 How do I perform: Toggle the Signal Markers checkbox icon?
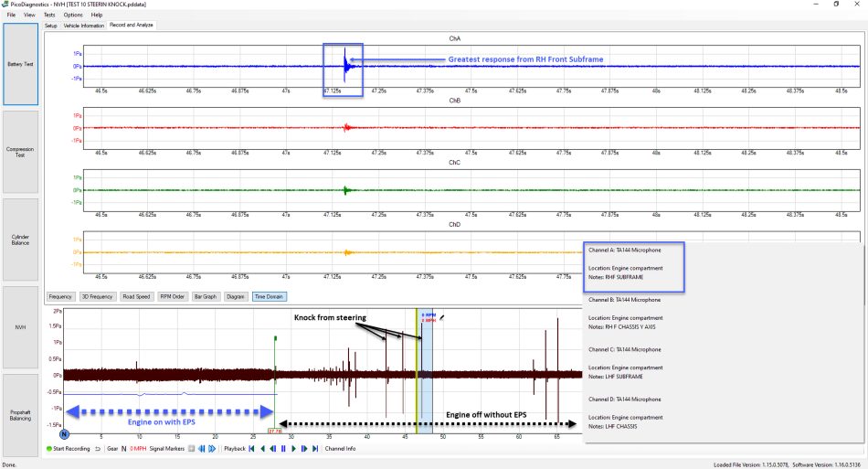[192, 449]
